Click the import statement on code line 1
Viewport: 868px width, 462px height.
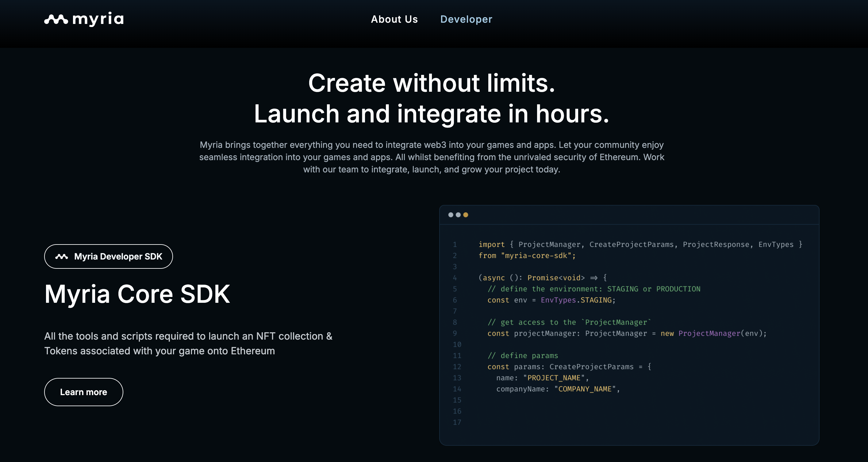640,244
